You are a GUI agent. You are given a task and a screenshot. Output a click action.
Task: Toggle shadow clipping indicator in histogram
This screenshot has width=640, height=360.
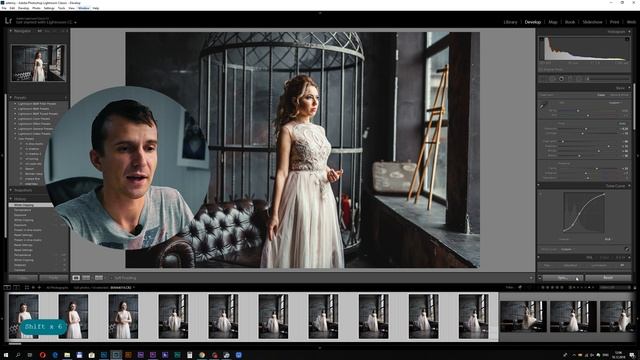click(x=542, y=40)
